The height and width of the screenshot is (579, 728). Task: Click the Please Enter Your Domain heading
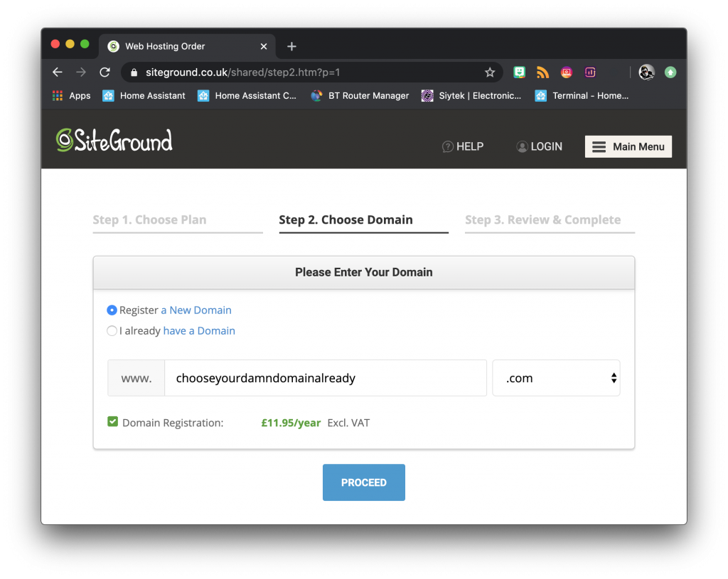pyautogui.click(x=364, y=272)
